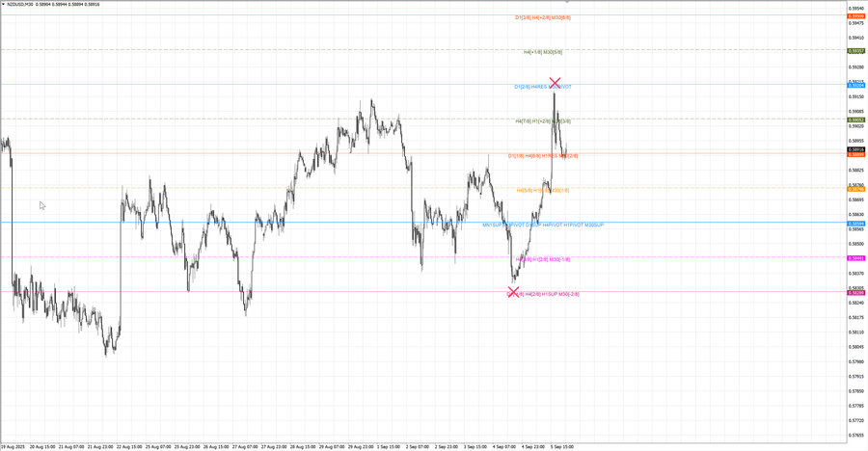
Task: Click the 0.58500 value on price scale
Action: pyautogui.click(x=856, y=244)
